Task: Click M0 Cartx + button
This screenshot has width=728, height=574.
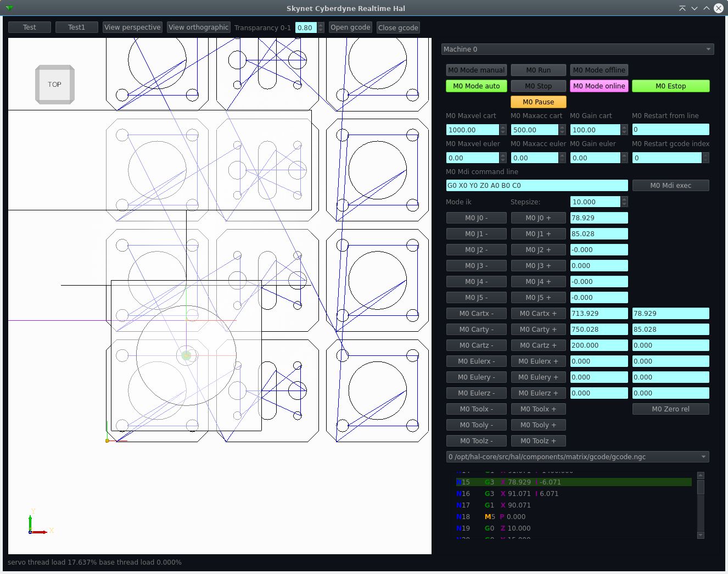Action: coord(538,313)
